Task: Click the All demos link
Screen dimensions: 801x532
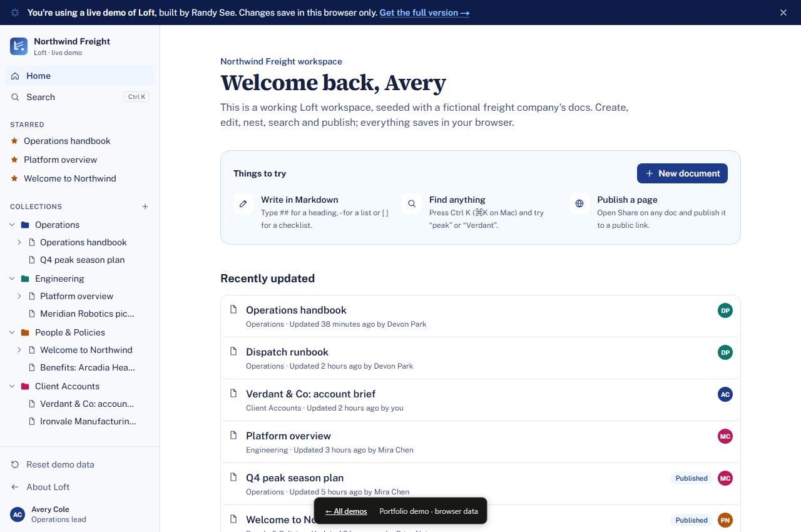Action: 346,511
